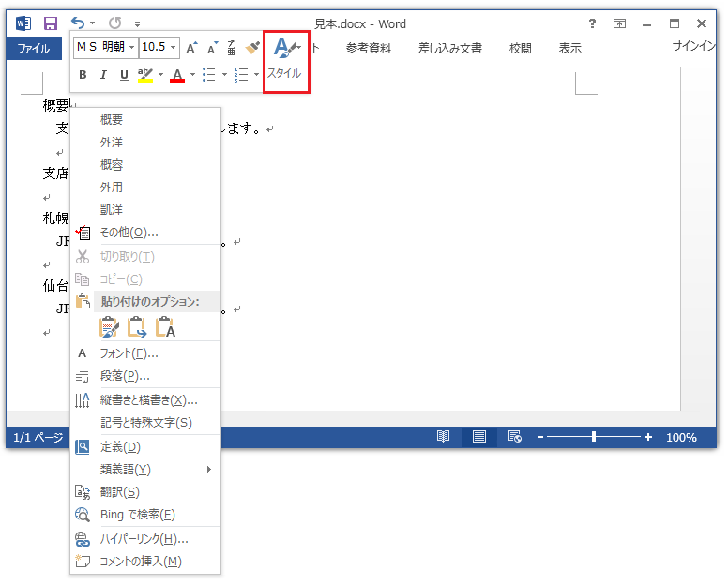Screen dimensions: 728x586
Task: Switch to Read Mode view in status bar
Action: point(443,437)
